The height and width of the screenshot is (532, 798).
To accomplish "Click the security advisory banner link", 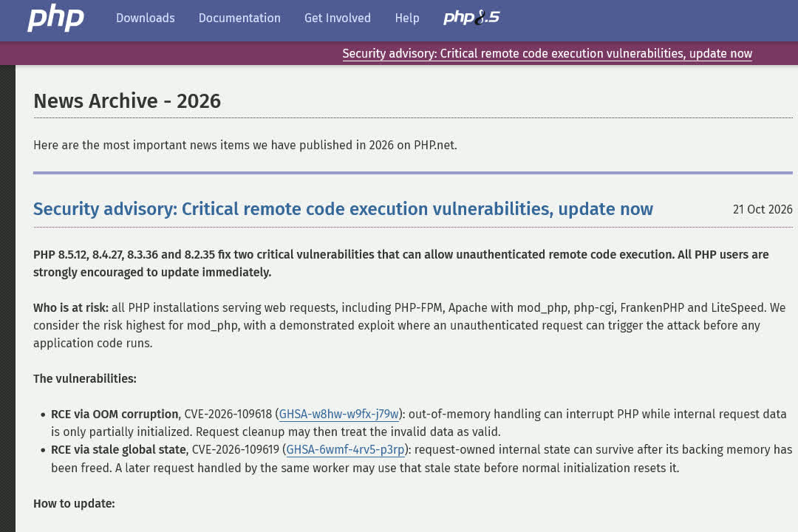I will 547,53.
